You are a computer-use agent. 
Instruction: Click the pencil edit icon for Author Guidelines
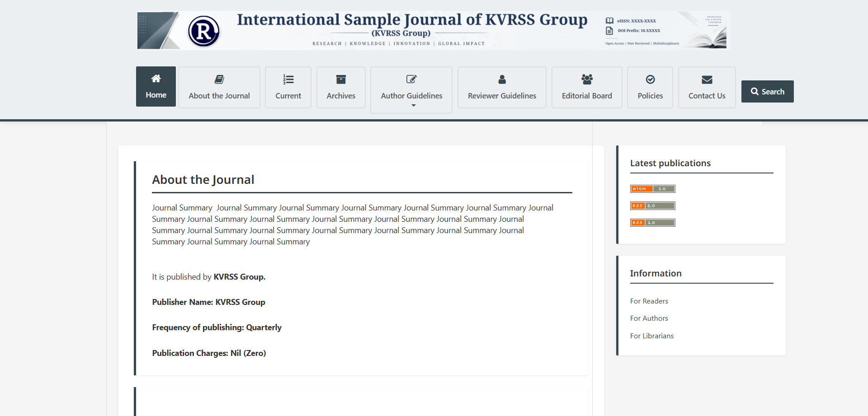pyautogui.click(x=411, y=79)
